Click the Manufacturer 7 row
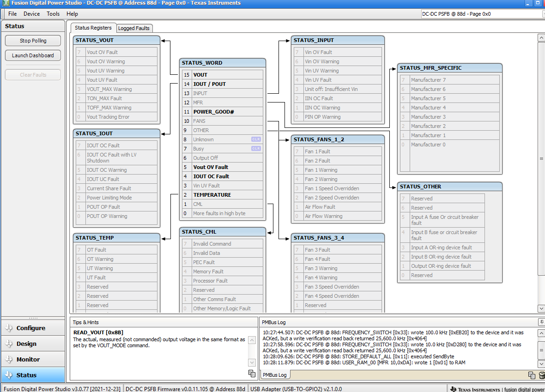Viewport: 545px width, 392px height. tap(450, 80)
